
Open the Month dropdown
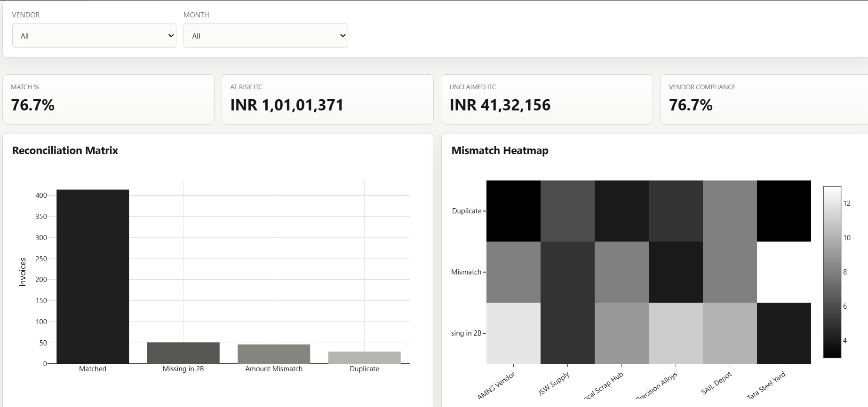tap(265, 36)
